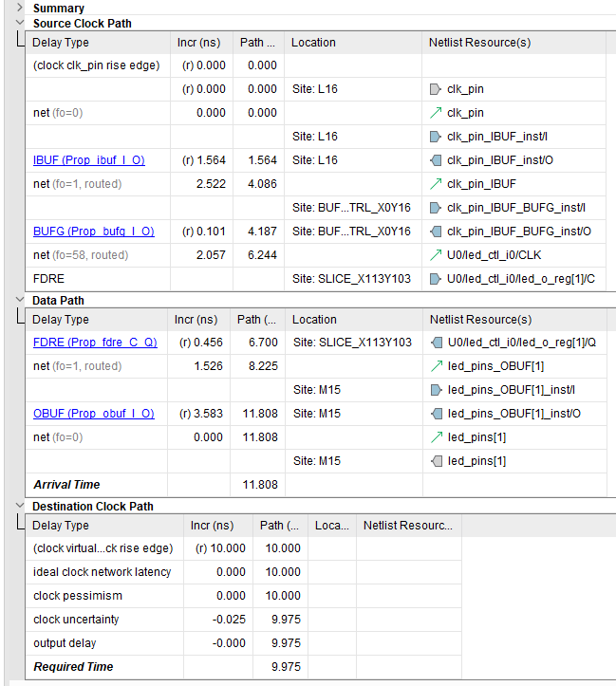Select the net (fo=1, routed) row with 2.522
Screen dimensions: 616x686
(315, 184)
